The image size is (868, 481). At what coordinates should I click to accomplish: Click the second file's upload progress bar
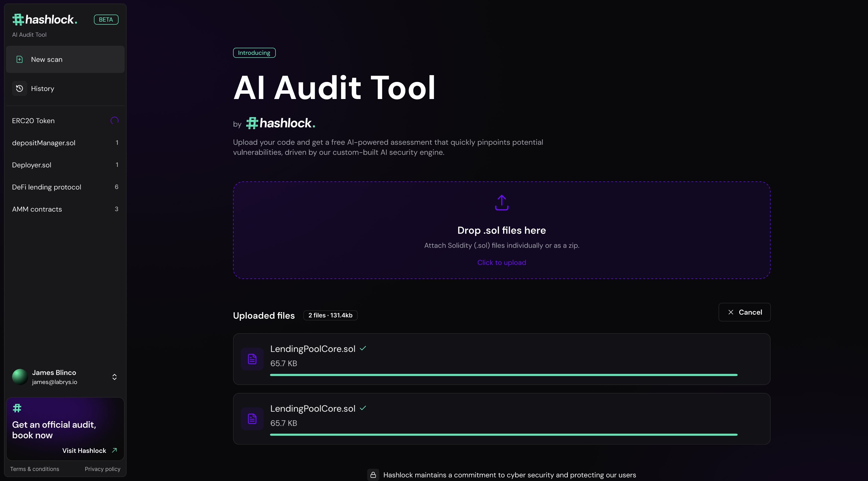(504, 435)
